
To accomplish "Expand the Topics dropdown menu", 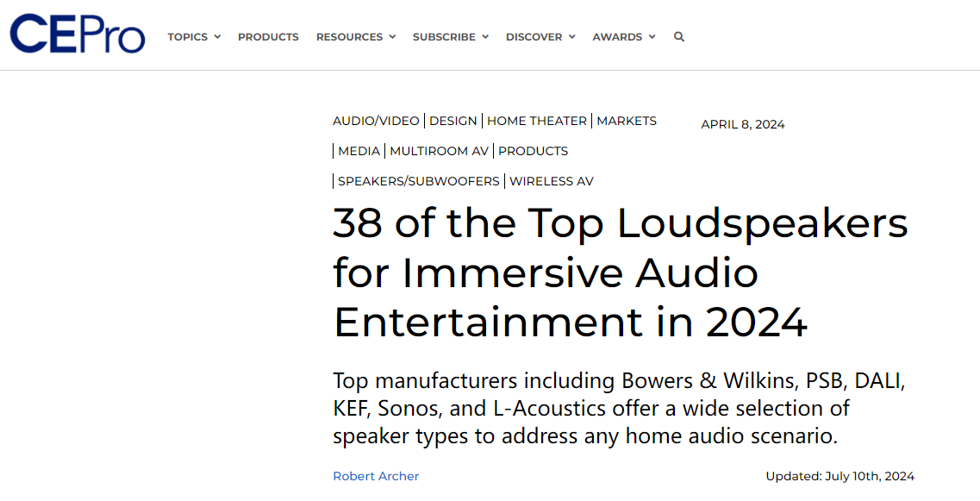I will pyautogui.click(x=194, y=37).
